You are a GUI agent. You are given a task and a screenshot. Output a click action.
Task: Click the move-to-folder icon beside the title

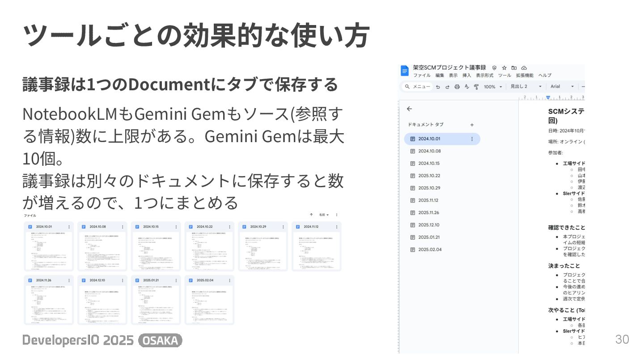[x=514, y=67]
